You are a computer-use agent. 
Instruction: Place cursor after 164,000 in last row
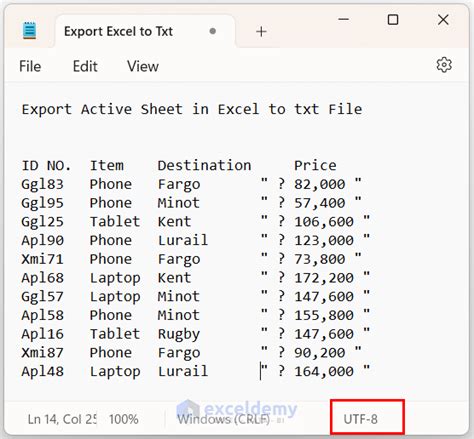[x=354, y=371]
